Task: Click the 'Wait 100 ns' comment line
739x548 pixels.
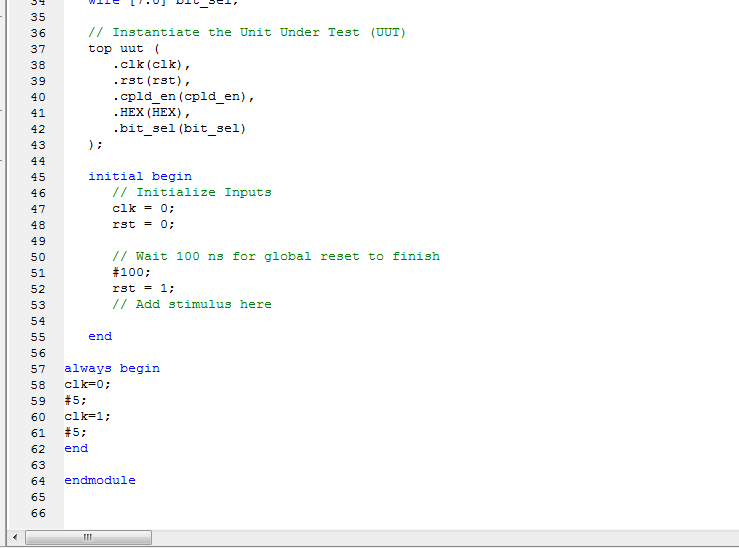Action: pyautogui.click(x=276, y=256)
